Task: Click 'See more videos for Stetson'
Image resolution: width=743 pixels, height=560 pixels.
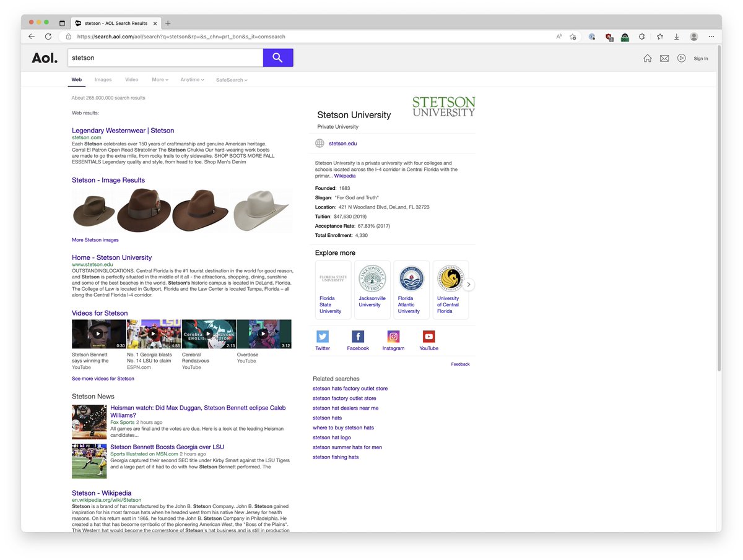Action: (103, 379)
